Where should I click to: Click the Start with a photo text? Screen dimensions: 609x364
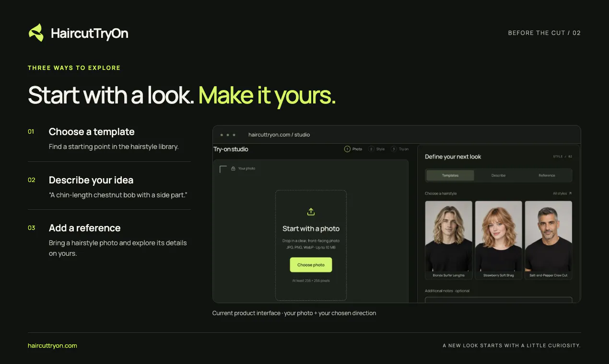tap(311, 228)
